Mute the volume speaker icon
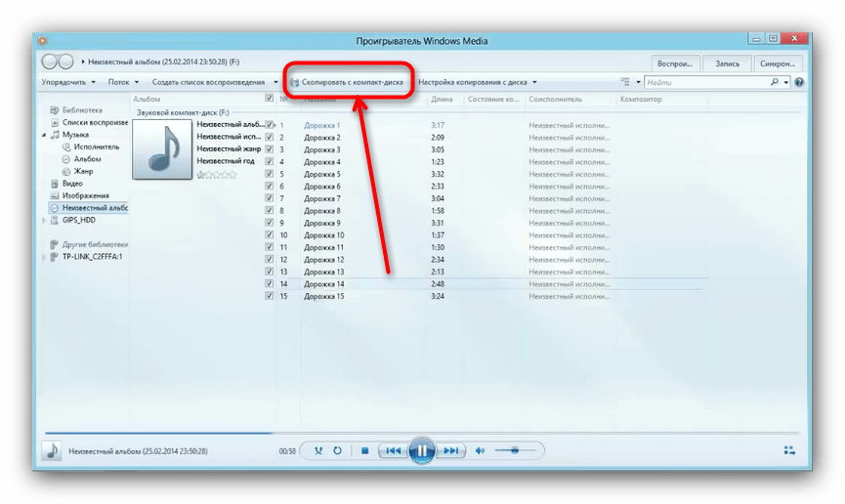The image size is (845, 504). click(x=480, y=450)
